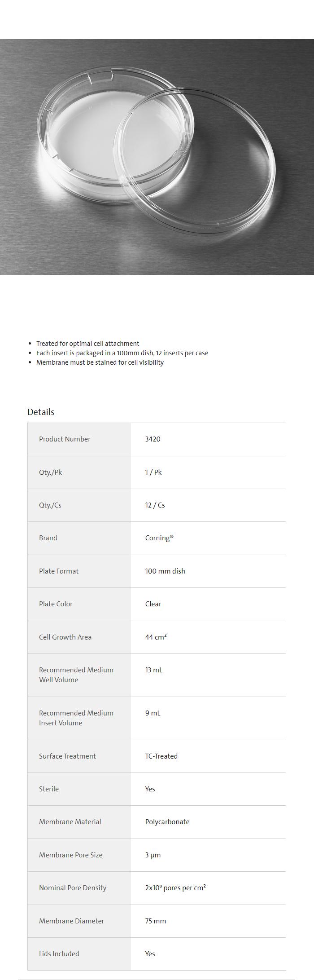Viewport: 314px width, 980px height.
Task: Click the Qty./Pk value '1 / Pk'
Action: click(153, 472)
